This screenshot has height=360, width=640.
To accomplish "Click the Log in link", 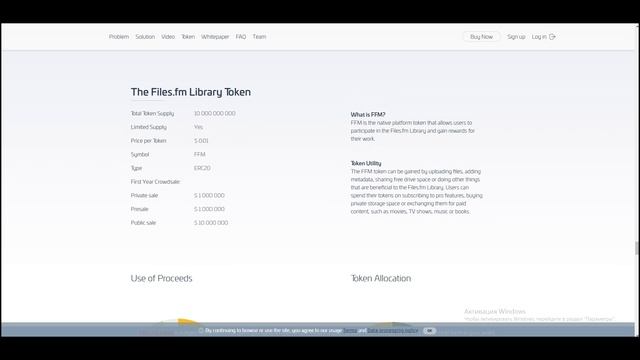I will pyautogui.click(x=539, y=37).
